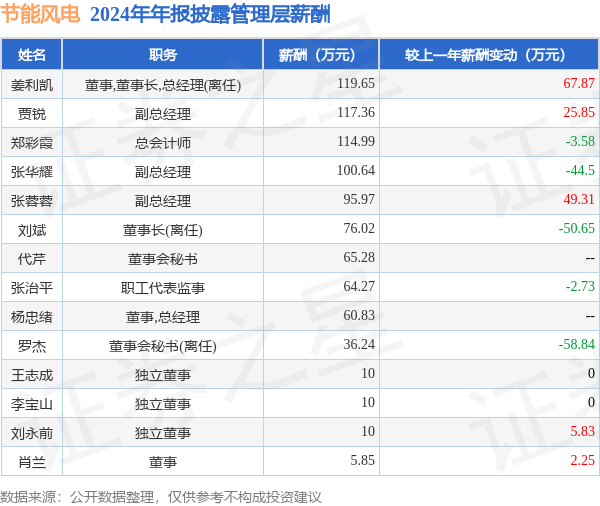Click 董事 in 肖兰's row
Screen dimensions: 600x506
[163, 462]
